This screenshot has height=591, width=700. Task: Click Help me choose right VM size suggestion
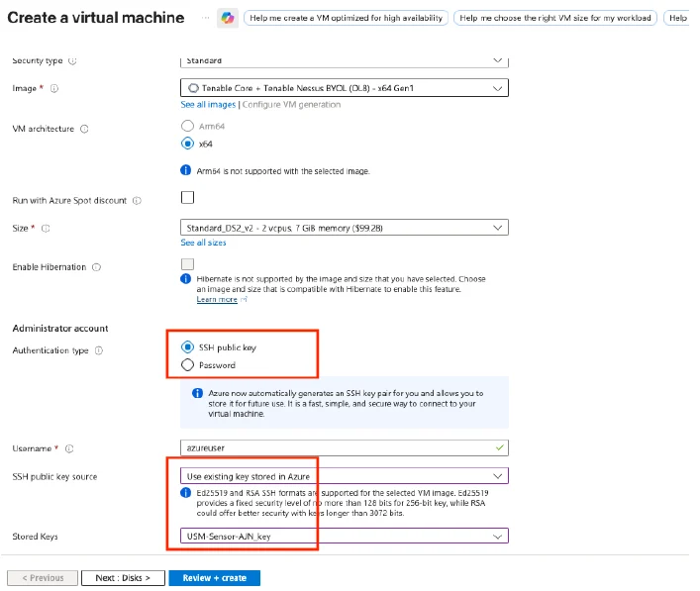[x=555, y=18]
